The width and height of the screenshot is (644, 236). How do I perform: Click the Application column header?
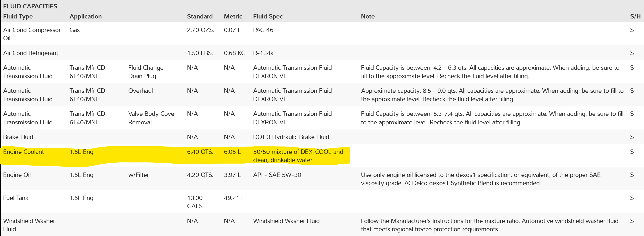coord(85,16)
